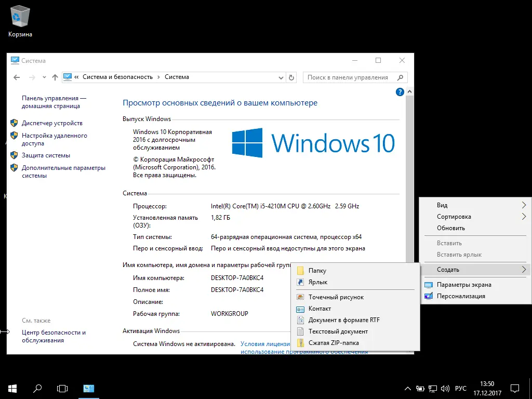Screen dimensions: 532x399
Task: Expand the address bar history dropdown
Action: click(x=281, y=77)
